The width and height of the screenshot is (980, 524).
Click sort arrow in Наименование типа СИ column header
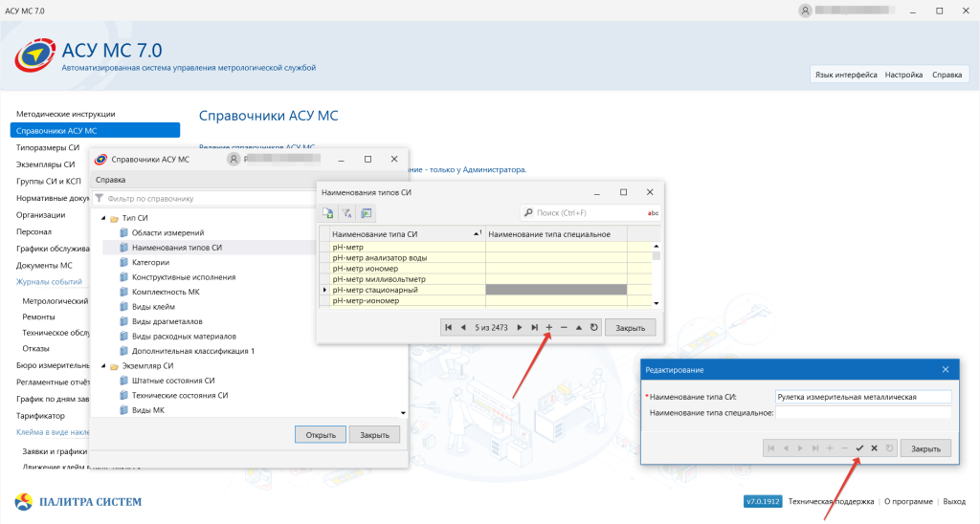tap(479, 233)
